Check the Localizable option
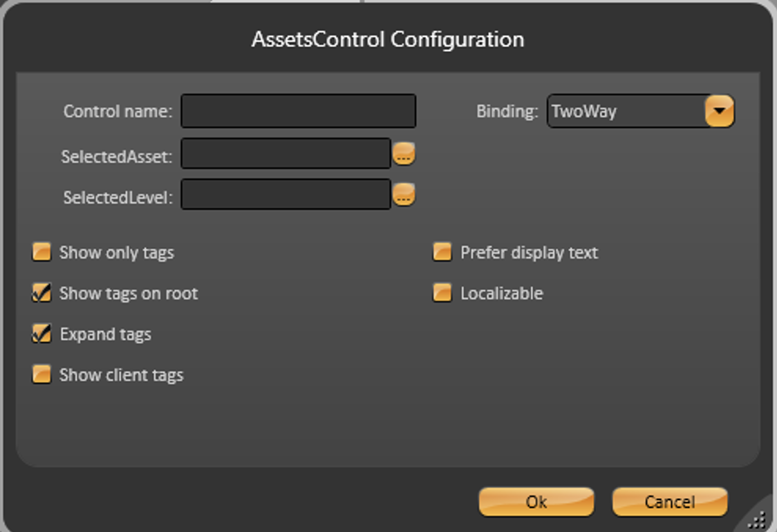This screenshot has height=532, width=777. tap(442, 293)
